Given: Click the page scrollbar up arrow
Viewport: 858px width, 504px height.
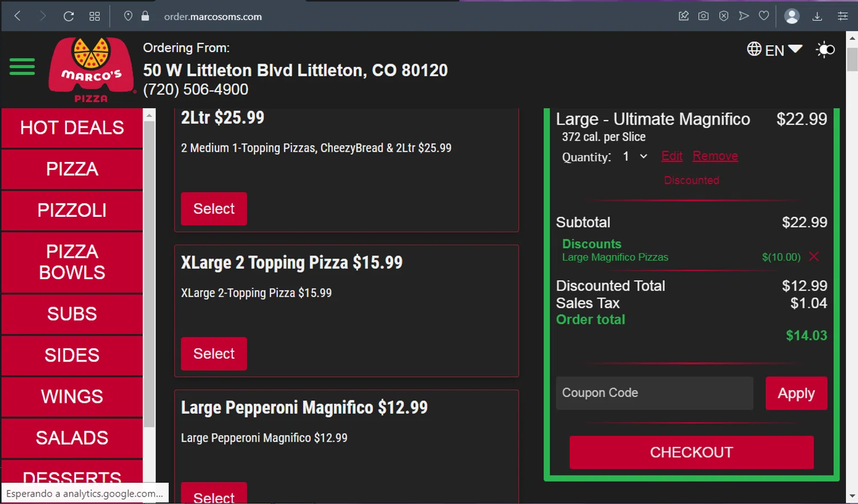Looking at the screenshot, I should pyautogui.click(x=852, y=39).
